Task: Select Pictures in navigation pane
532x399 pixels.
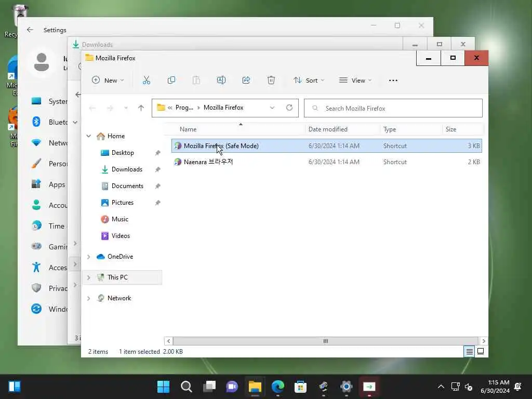Action: [123, 203]
